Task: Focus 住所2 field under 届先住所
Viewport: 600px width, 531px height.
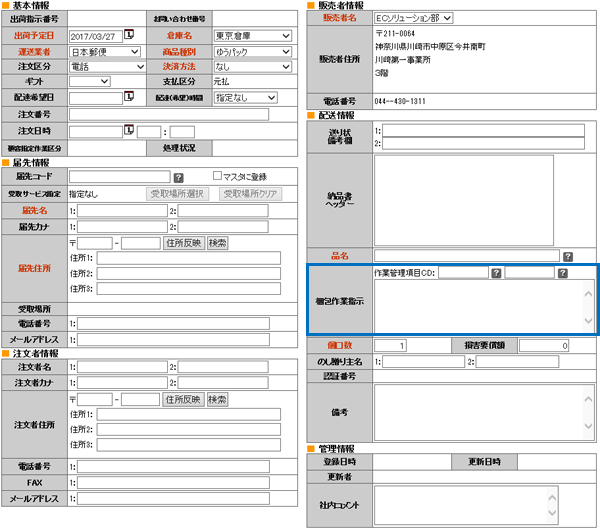Action: (189, 273)
